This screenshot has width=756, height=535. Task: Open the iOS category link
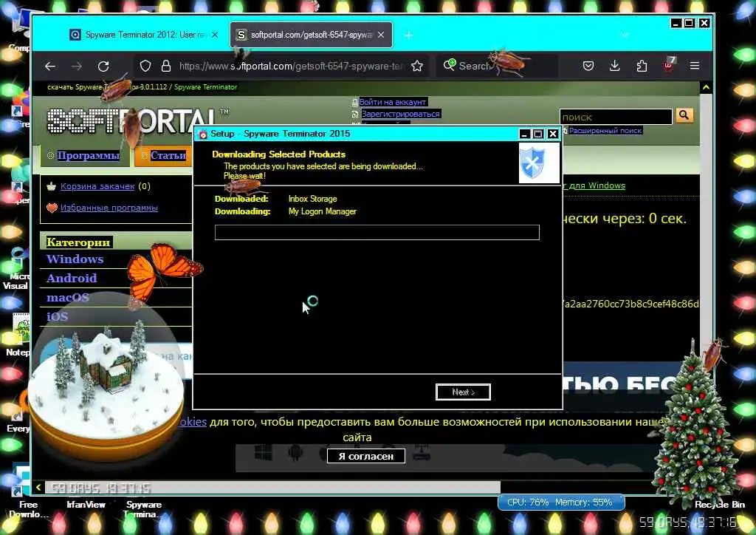point(57,316)
